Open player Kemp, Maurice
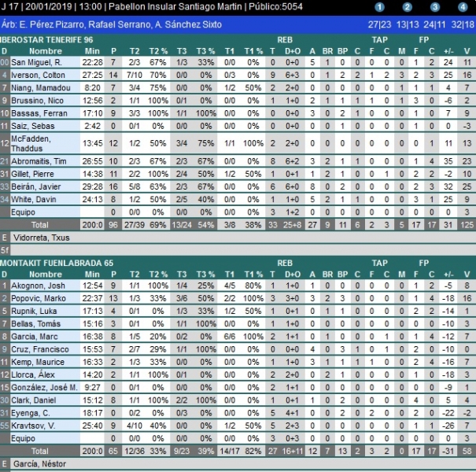The height and width of the screenshot is (472, 476). pyautogui.click(x=38, y=363)
